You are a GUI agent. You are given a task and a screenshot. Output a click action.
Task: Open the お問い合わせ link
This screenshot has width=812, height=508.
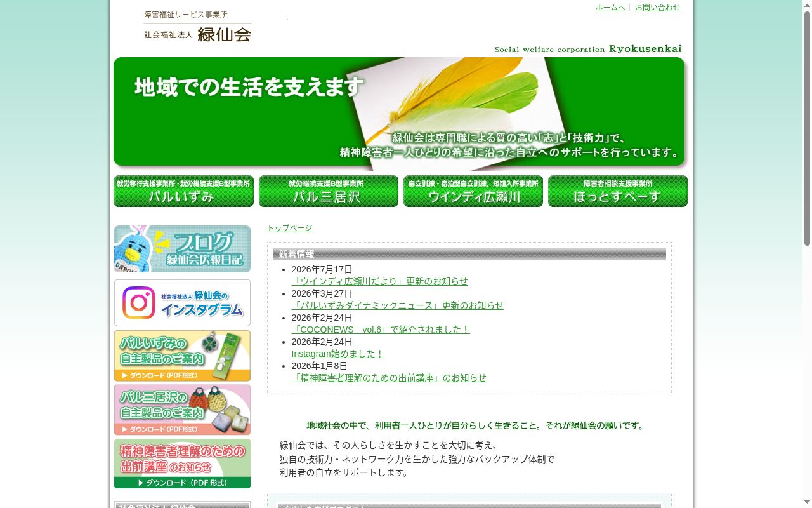pos(657,8)
